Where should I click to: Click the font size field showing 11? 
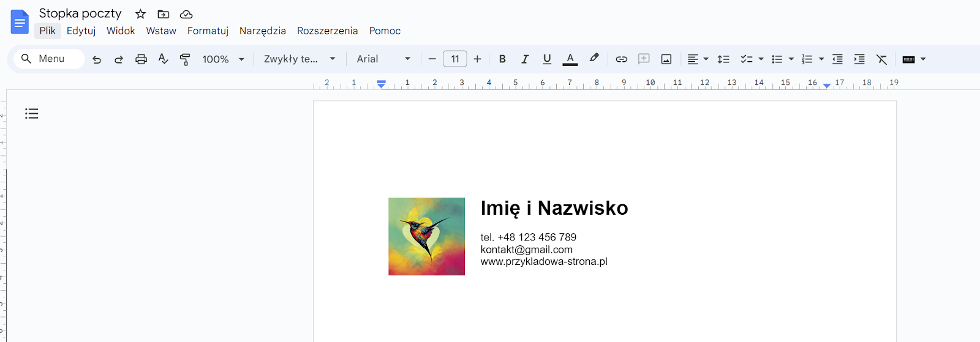pyautogui.click(x=455, y=59)
